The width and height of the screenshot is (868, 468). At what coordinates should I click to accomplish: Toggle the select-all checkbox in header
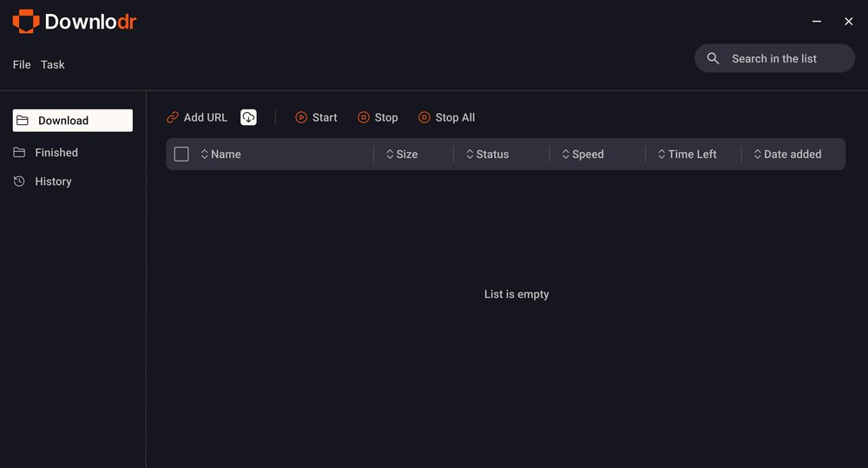(181, 154)
